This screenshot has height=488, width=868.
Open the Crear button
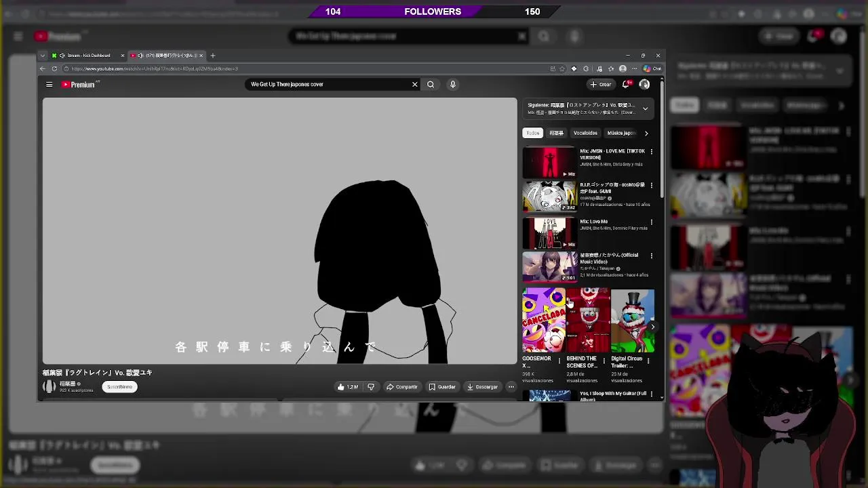pos(601,85)
